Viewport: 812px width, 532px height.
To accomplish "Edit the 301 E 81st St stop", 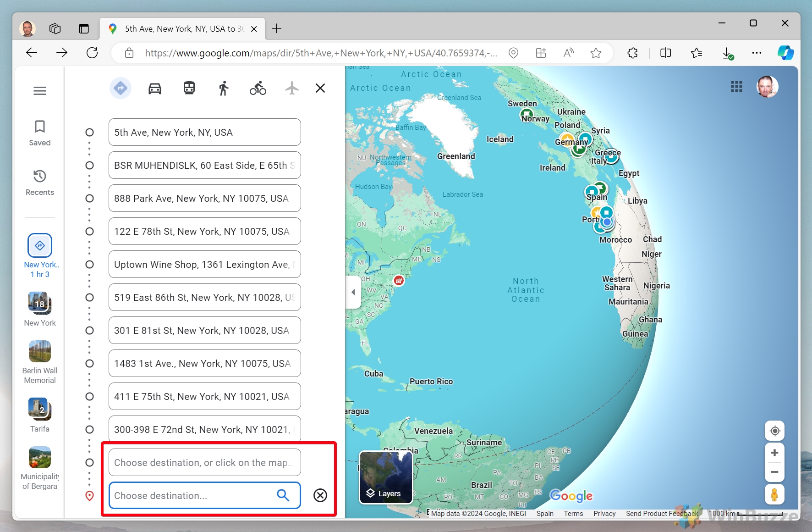I will (x=205, y=331).
